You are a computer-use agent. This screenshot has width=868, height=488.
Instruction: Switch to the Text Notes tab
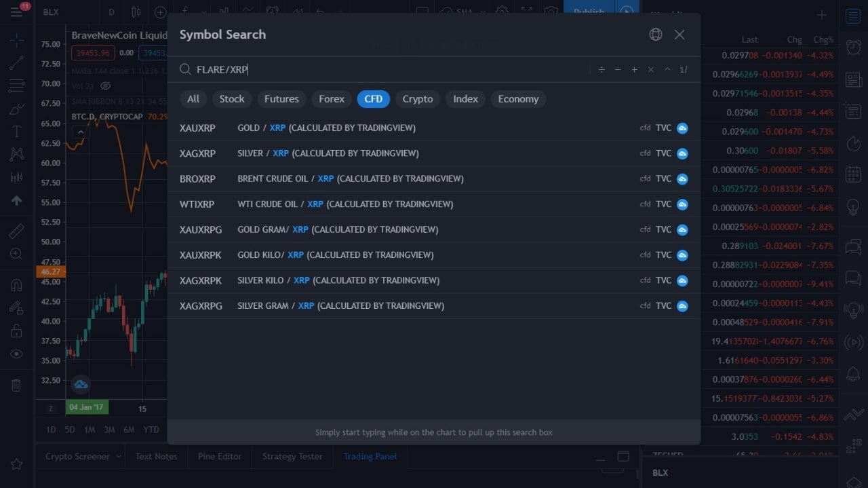click(156, 456)
